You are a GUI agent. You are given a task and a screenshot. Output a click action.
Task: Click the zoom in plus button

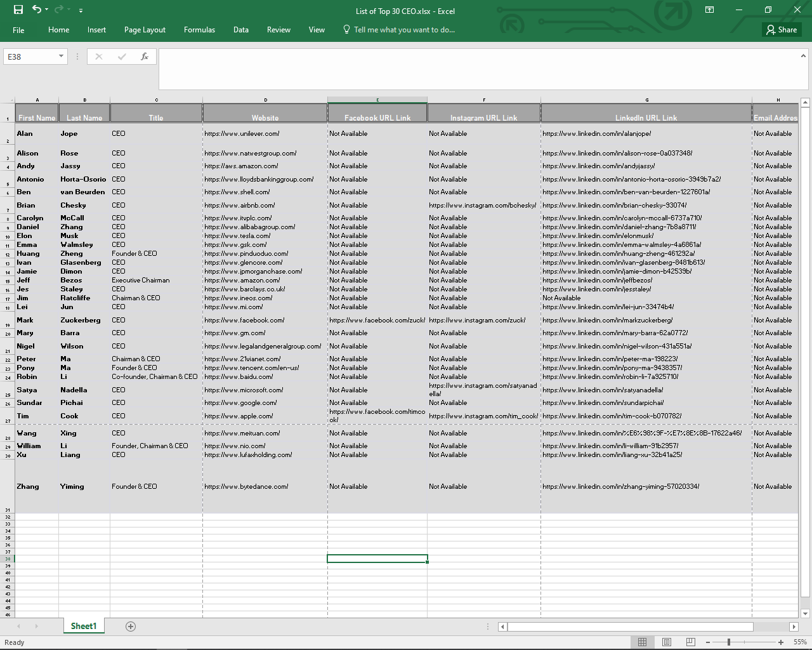point(781,642)
